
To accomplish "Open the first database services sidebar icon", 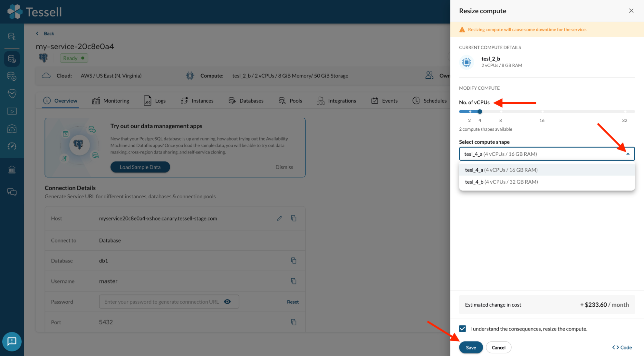I will 12,36.
